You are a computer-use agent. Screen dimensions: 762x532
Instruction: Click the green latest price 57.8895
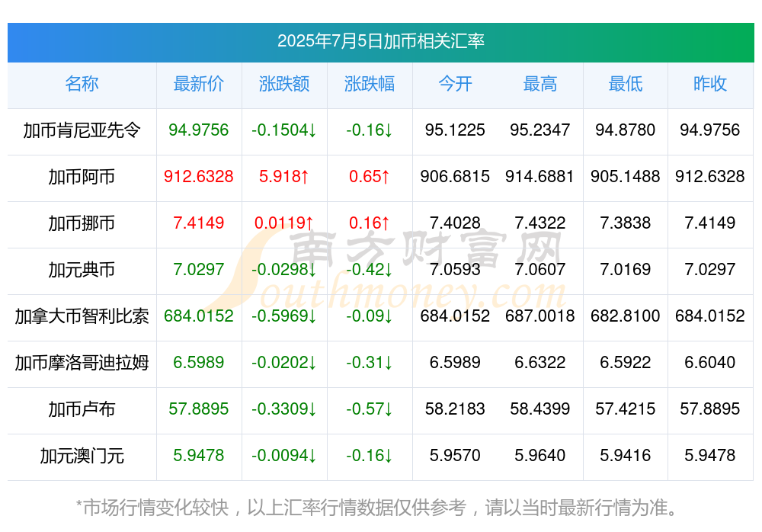click(x=198, y=409)
